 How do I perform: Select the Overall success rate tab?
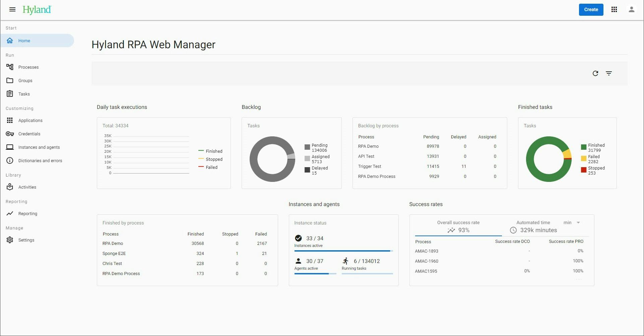point(458,227)
